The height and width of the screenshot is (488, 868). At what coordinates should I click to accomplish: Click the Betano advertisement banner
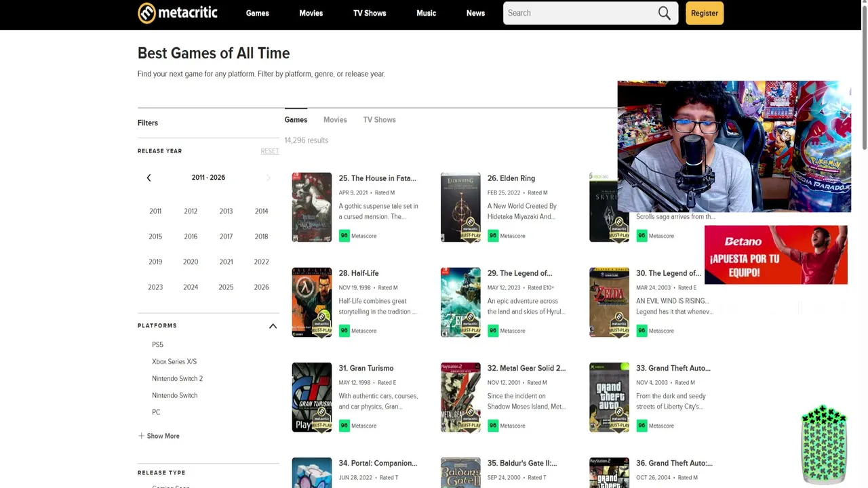click(x=776, y=255)
